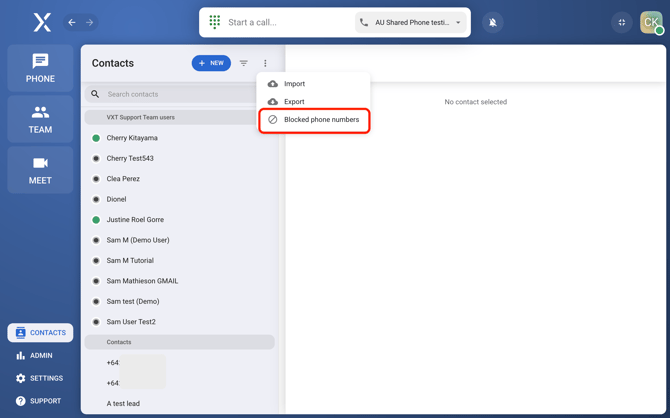The height and width of the screenshot is (418, 670).
Task: Select contact Sam Mathieson GMAIL
Action: pos(179,281)
